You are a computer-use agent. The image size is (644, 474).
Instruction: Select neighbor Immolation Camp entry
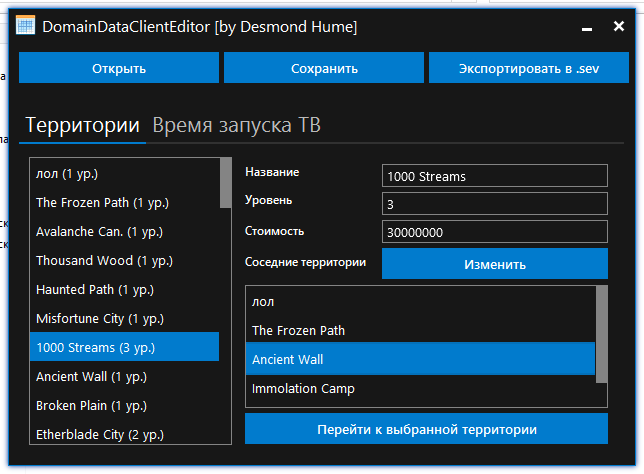pos(421,389)
